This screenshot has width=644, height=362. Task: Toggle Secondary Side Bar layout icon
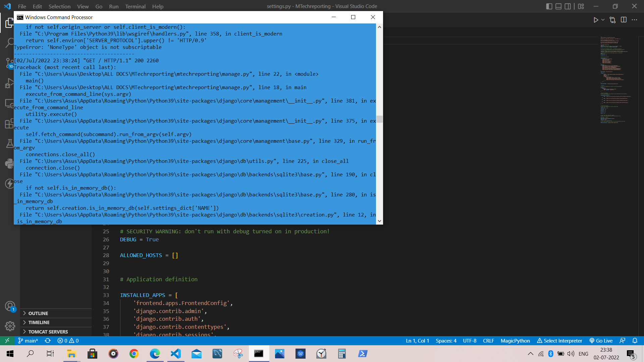point(568,6)
